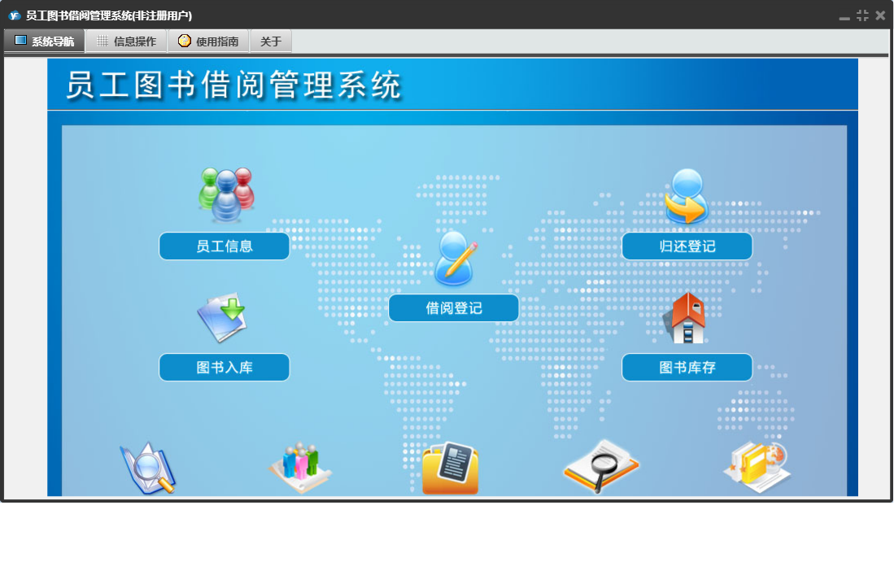Restore the window size via title bar button

click(862, 15)
